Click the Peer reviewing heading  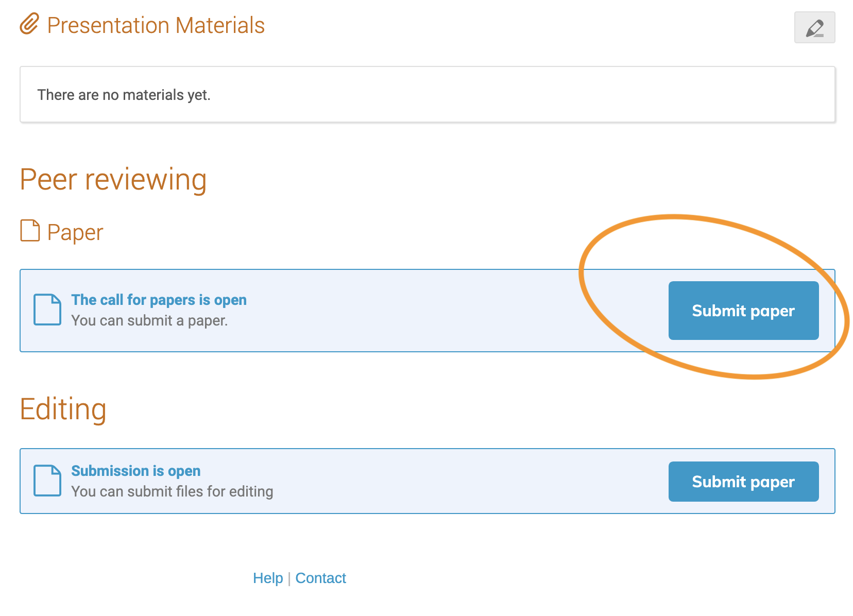click(x=113, y=180)
